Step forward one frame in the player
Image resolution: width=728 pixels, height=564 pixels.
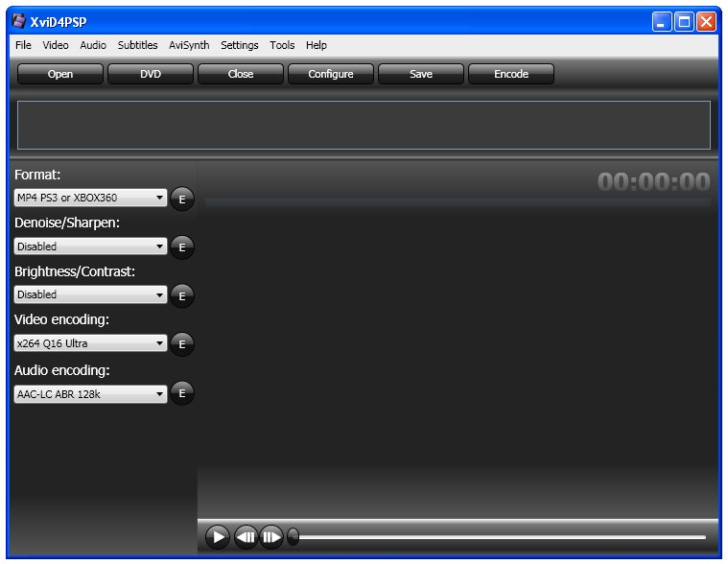point(271,537)
